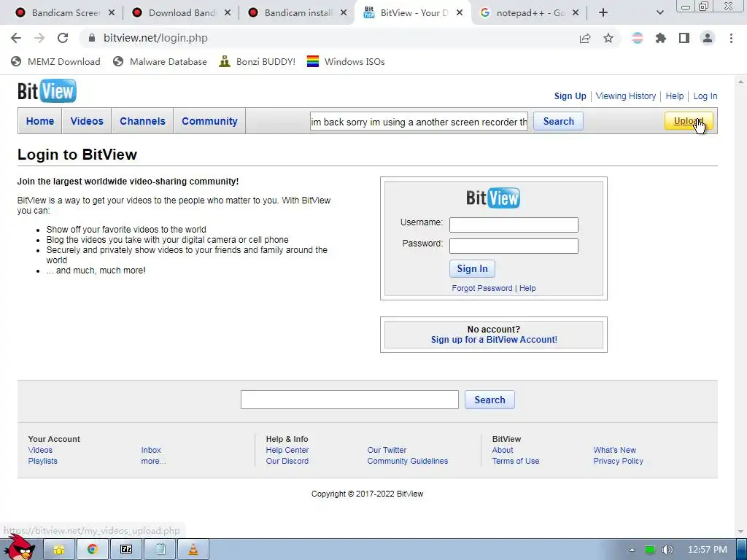
Task: Click the bottom search text field
Action: click(349, 400)
